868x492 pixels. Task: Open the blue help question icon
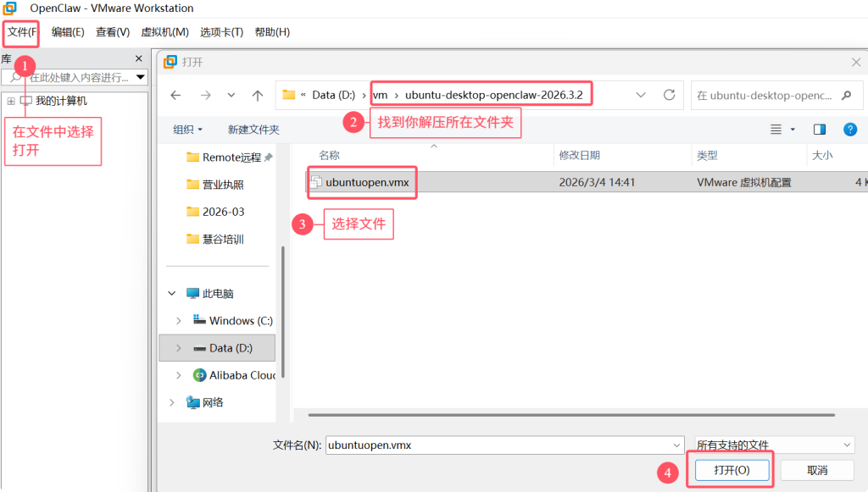[x=849, y=130]
